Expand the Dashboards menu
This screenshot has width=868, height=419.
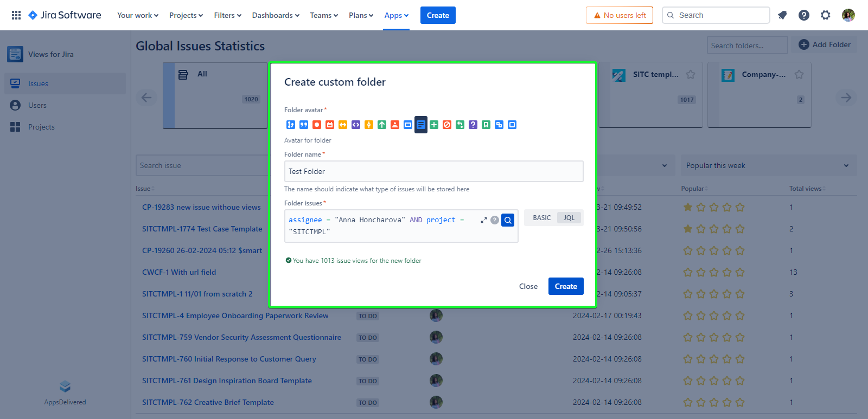(276, 15)
